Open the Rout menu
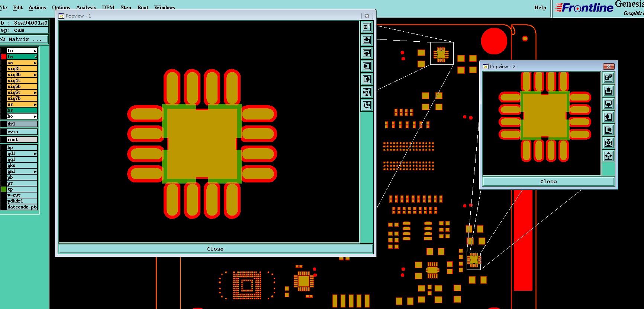 pos(143,7)
